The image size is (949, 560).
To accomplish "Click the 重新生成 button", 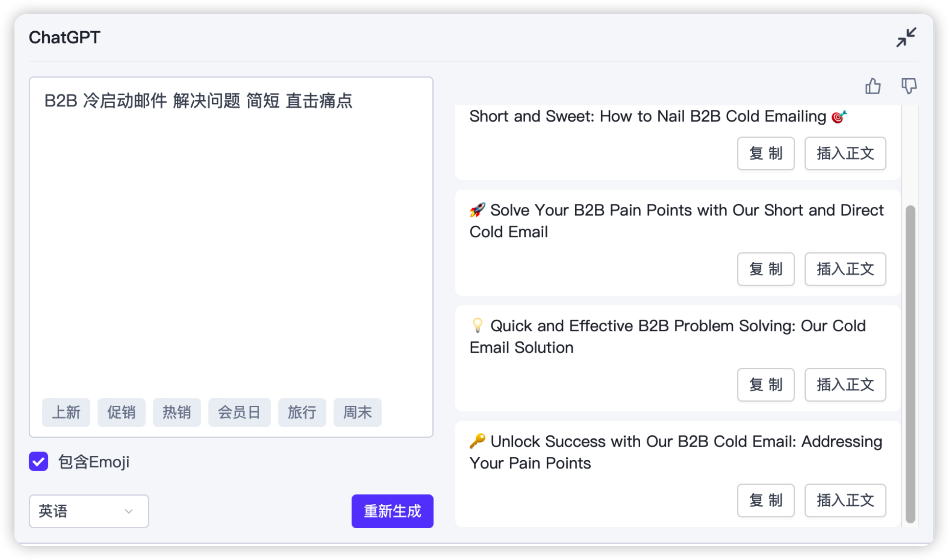I will pyautogui.click(x=392, y=511).
